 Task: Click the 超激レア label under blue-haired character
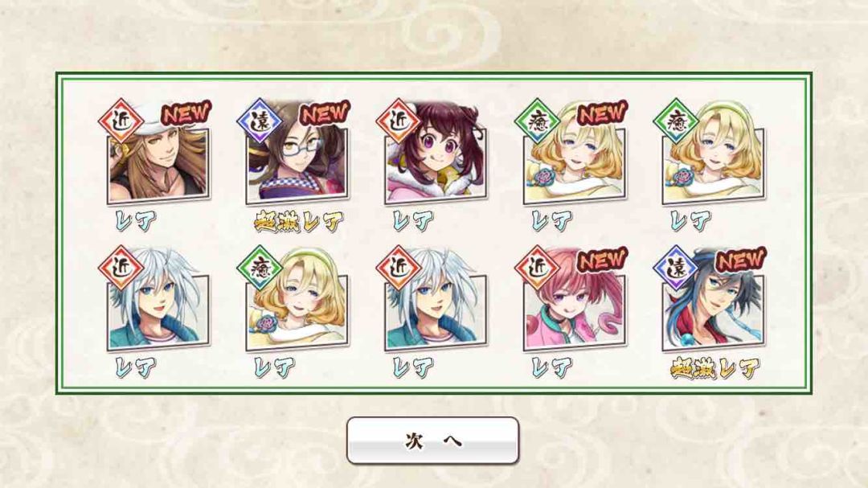[x=714, y=367]
